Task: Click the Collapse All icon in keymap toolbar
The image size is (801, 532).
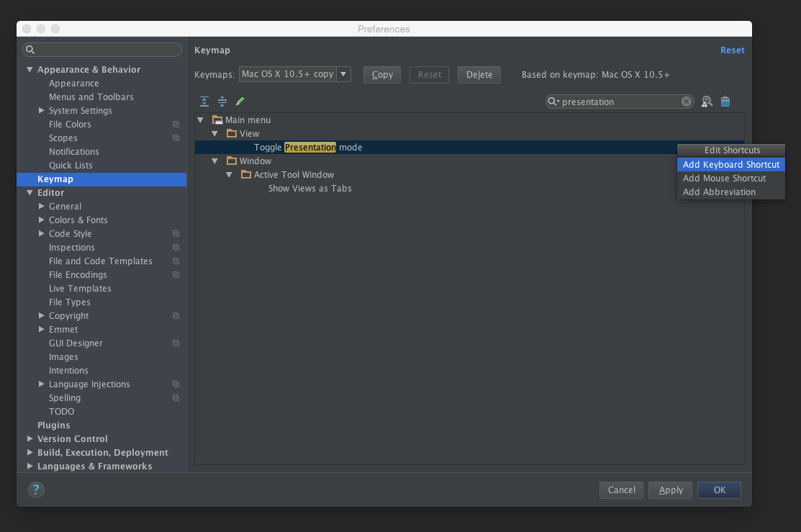Action: (x=222, y=102)
